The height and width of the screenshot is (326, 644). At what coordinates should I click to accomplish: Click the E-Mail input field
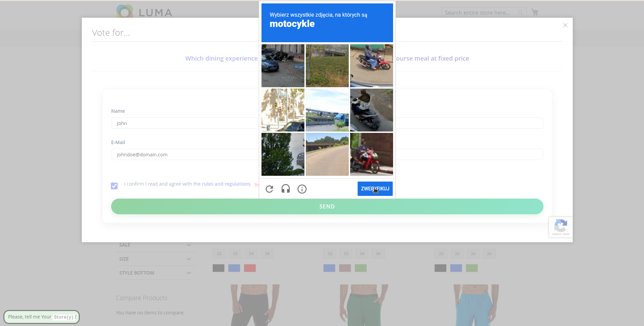point(184,155)
